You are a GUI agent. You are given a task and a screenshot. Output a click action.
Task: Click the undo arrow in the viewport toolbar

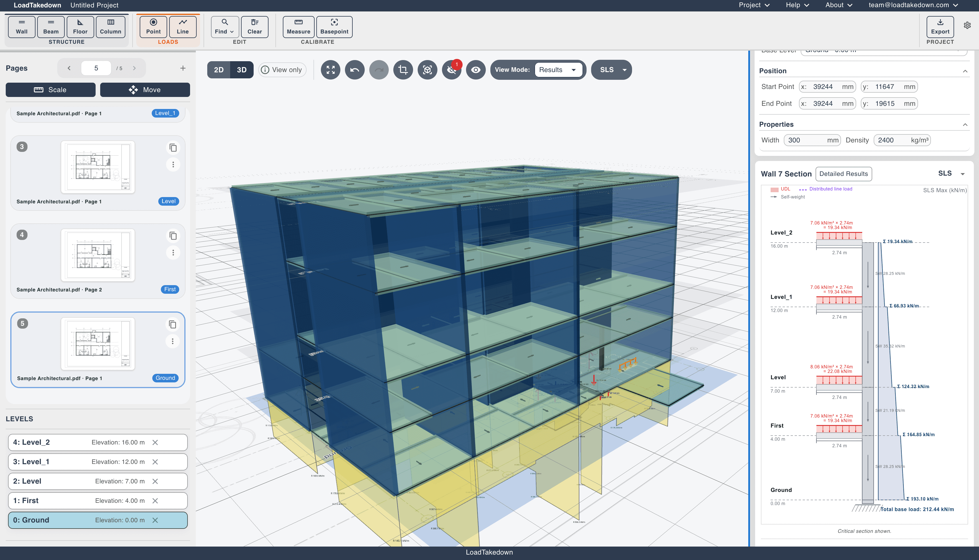[x=354, y=69]
